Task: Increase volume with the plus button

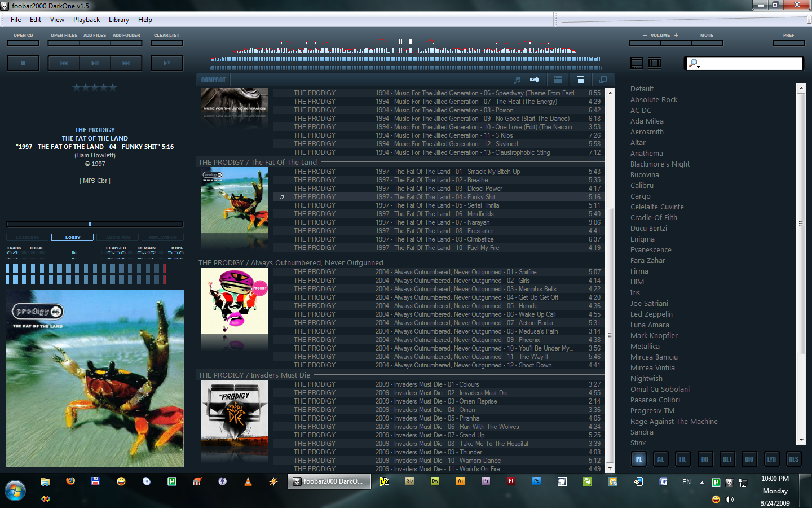Action: click(676, 42)
